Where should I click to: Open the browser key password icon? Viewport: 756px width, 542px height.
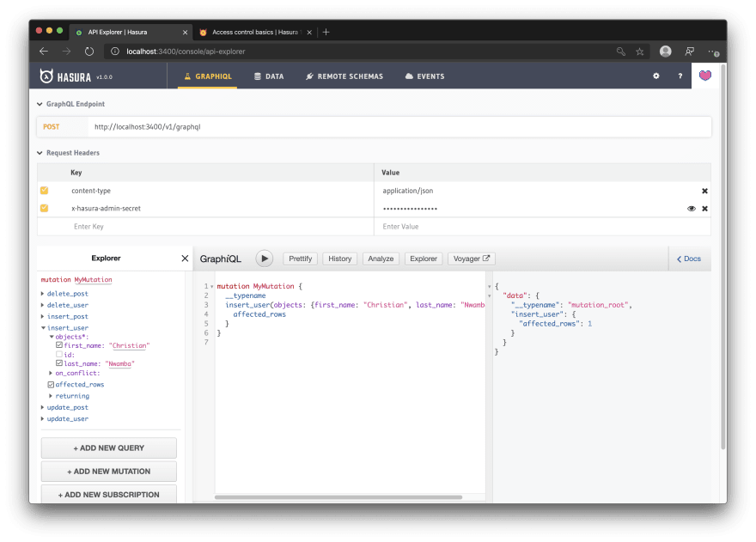pos(621,52)
